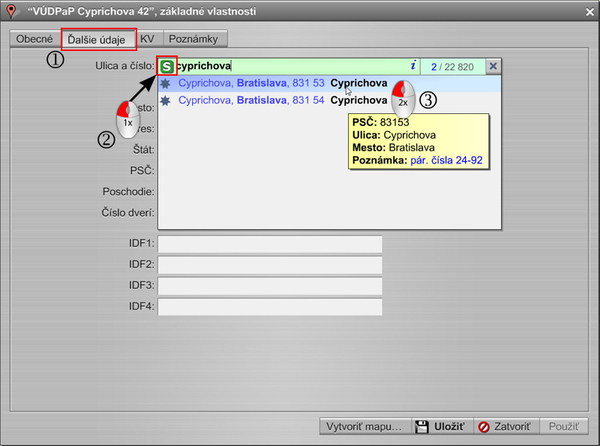Open the Ďalšie údaje tab
Image resolution: width=600 pixels, height=446 pixels.
tap(99, 39)
